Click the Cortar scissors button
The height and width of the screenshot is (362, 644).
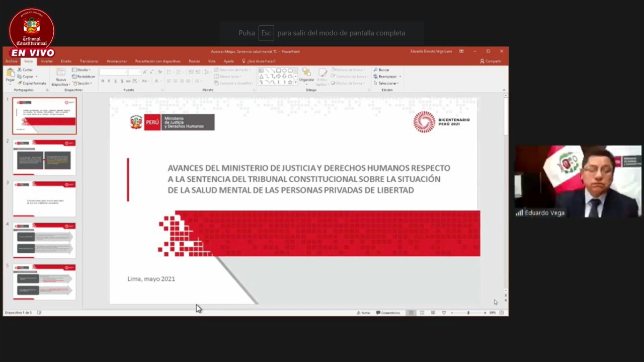tap(25, 70)
